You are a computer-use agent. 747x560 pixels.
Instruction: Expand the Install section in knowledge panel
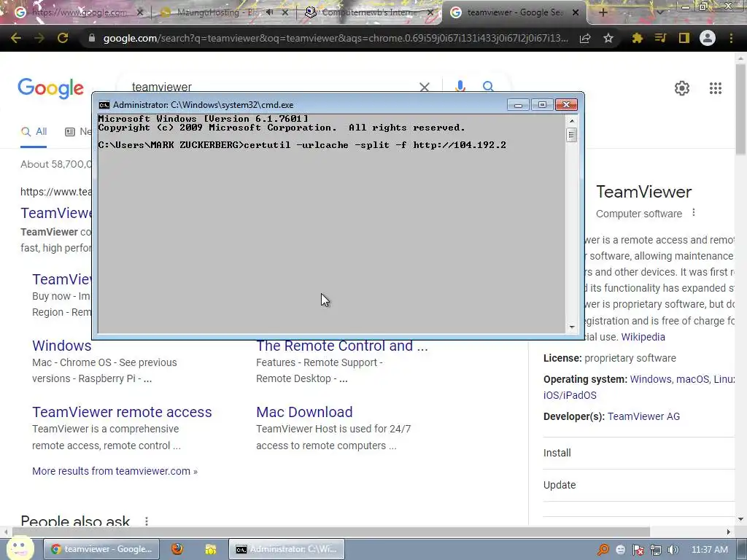point(638,453)
